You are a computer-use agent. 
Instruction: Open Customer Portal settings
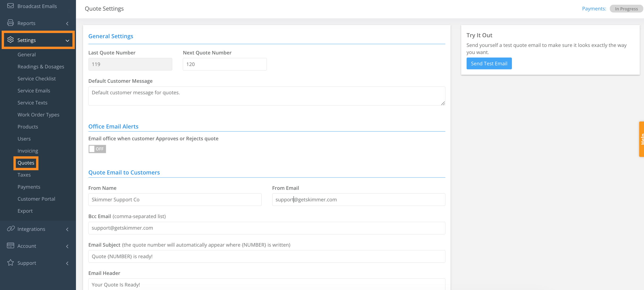[x=36, y=199]
